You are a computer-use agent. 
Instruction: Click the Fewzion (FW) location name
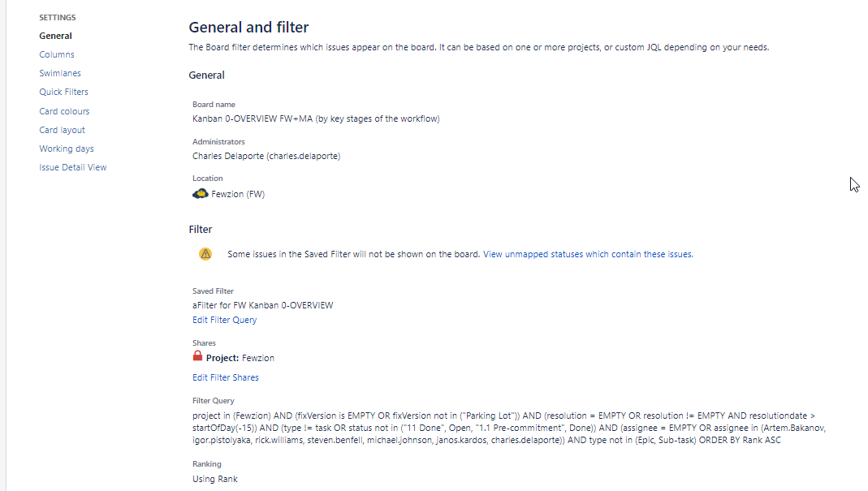point(237,193)
